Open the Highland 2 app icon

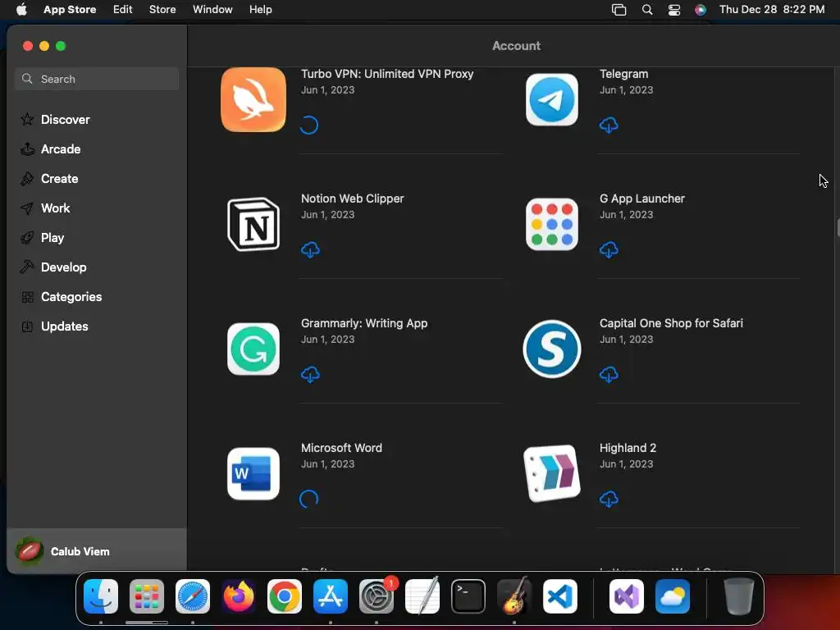coord(552,474)
